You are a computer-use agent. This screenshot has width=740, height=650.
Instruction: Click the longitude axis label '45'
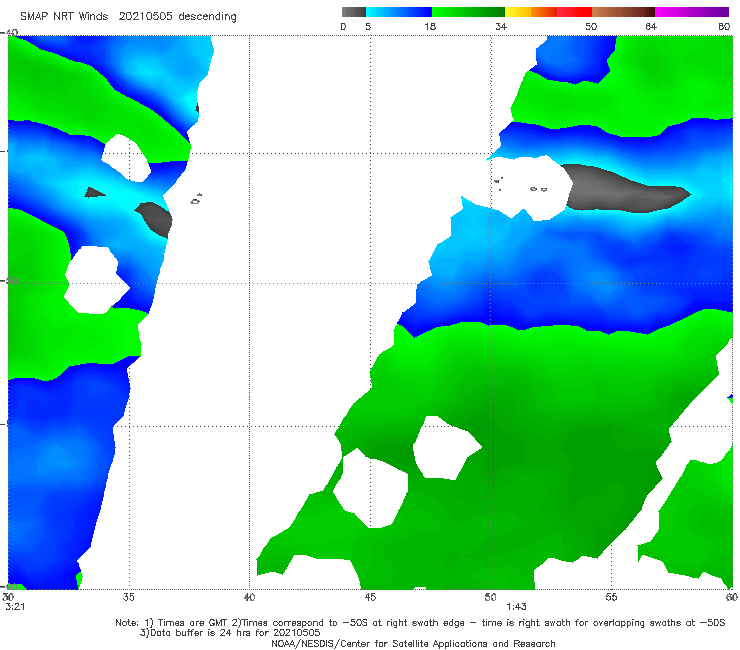point(370,597)
